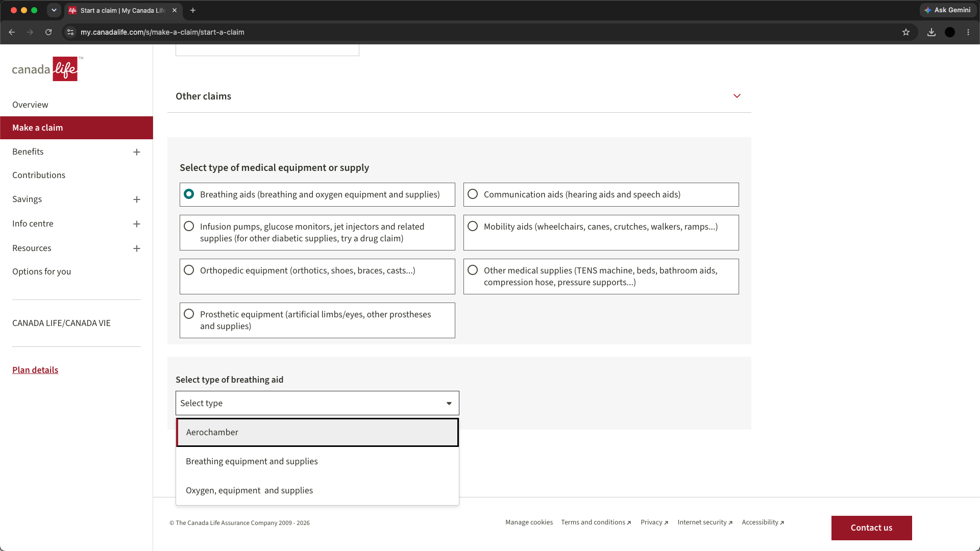Choose Orthopedic equipment radio option
This screenshot has height=551, width=980.
tap(189, 270)
